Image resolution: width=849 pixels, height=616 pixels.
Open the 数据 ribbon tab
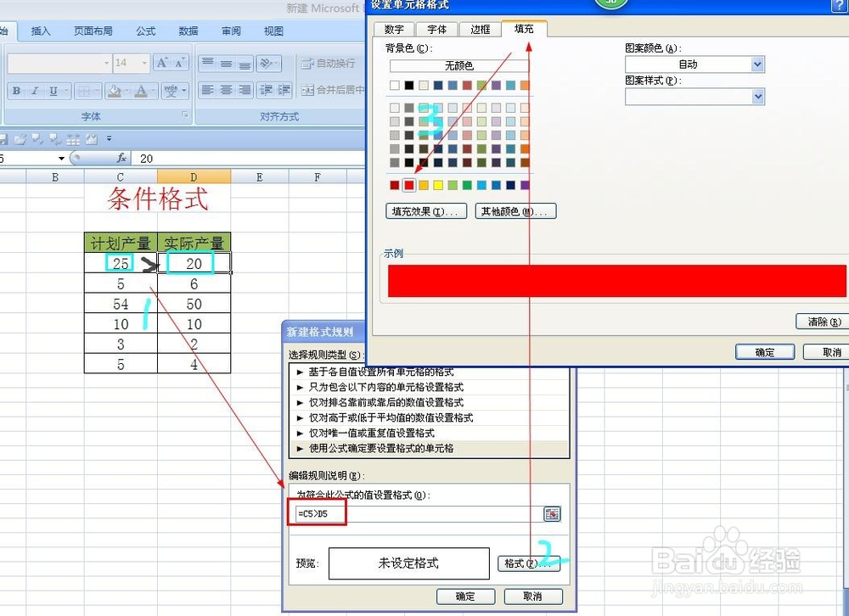tap(188, 31)
